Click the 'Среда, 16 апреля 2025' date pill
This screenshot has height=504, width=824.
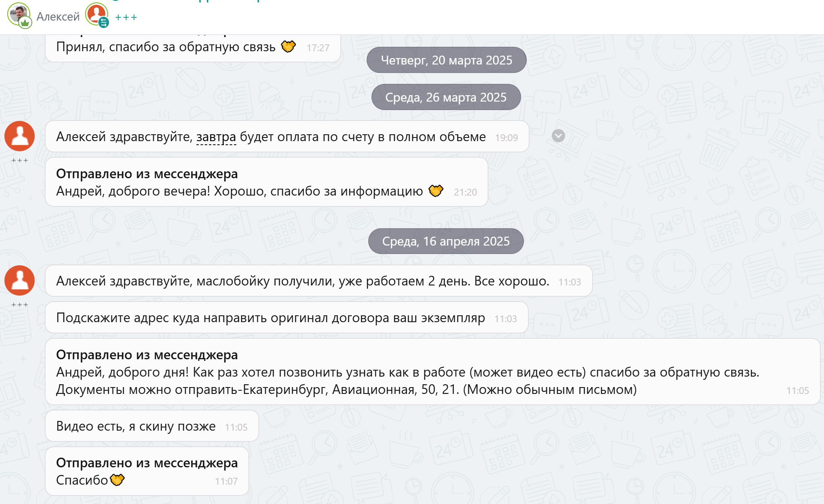[446, 241]
